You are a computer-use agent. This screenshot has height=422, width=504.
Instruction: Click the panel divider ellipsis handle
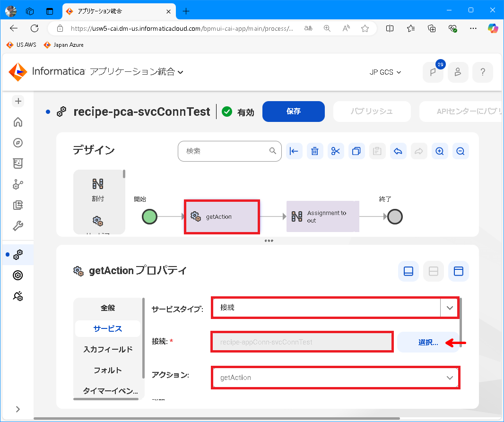point(269,241)
